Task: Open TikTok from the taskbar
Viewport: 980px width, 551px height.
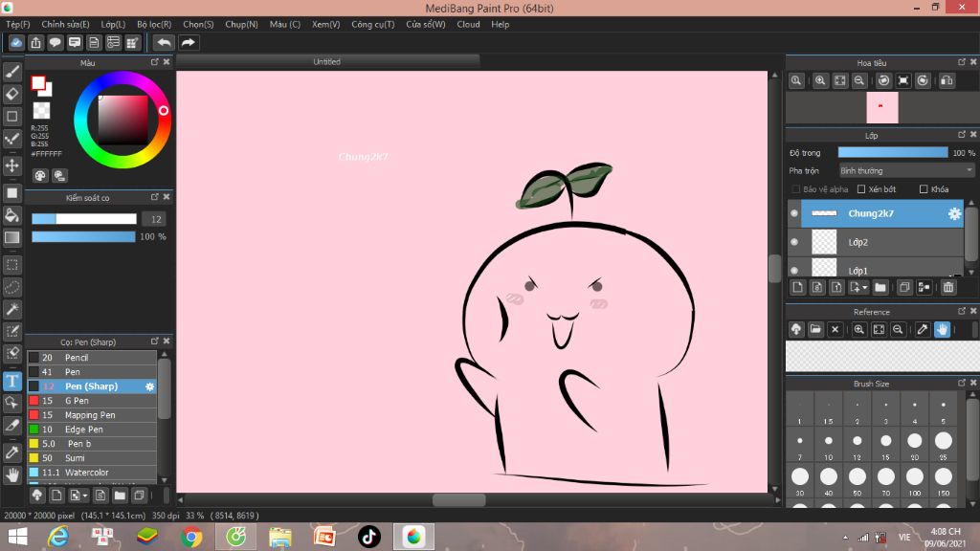Action: pyautogui.click(x=368, y=537)
